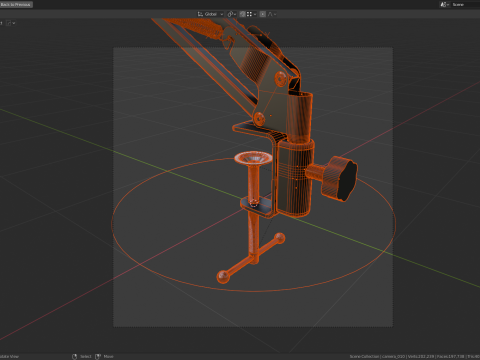The image size is (480, 360).
Task: Open the drag tool-settings dropdown below Back button
Action: click(11, 23)
